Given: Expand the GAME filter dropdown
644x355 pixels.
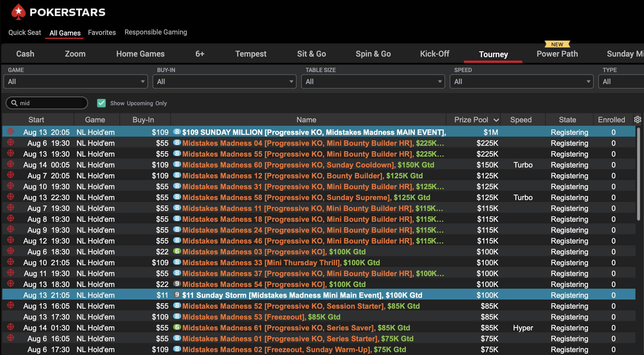Looking at the screenshot, I should pyautogui.click(x=75, y=82).
